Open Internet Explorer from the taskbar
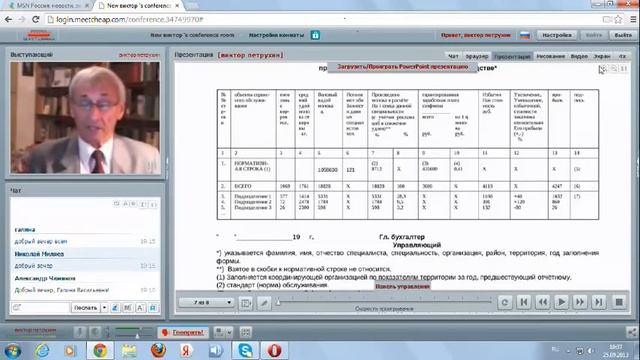Screen dimensions: 640x360 click(42, 351)
